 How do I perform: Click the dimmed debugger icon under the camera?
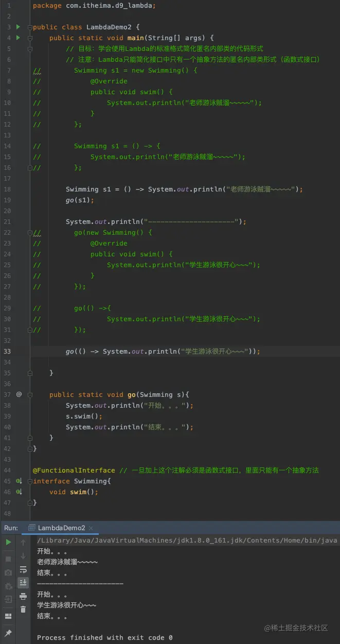click(8, 586)
